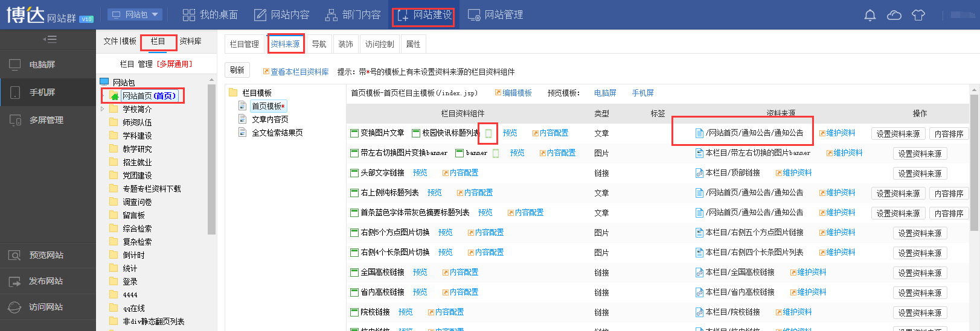Viewport: 980px width, 331px height.
Task: Open 多屏管理 in the sidebar
Action: (48, 120)
